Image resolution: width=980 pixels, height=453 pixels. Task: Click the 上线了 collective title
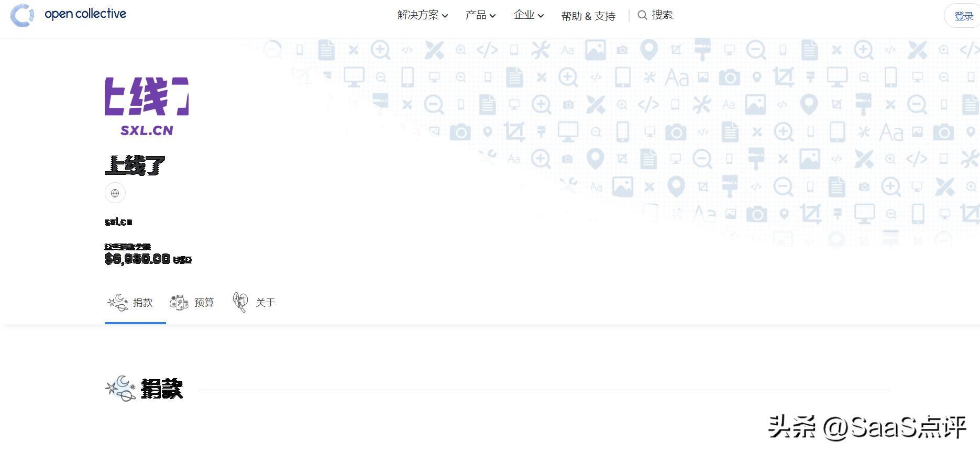(x=135, y=165)
